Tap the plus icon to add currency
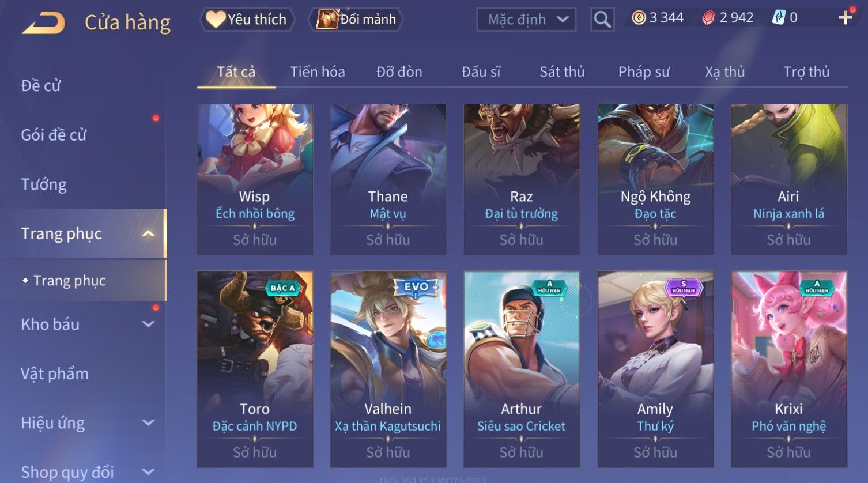The image size is (868, 483). [x=845, y=18]
